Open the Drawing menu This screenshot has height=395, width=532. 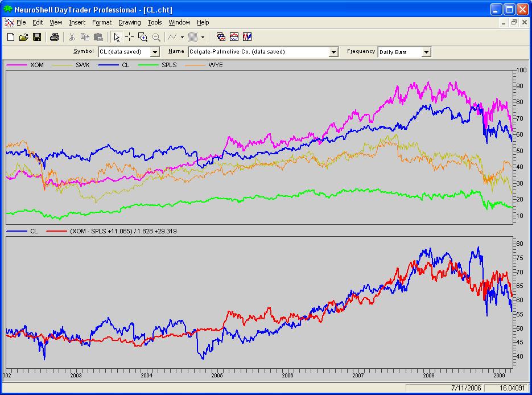pos(129,22)
